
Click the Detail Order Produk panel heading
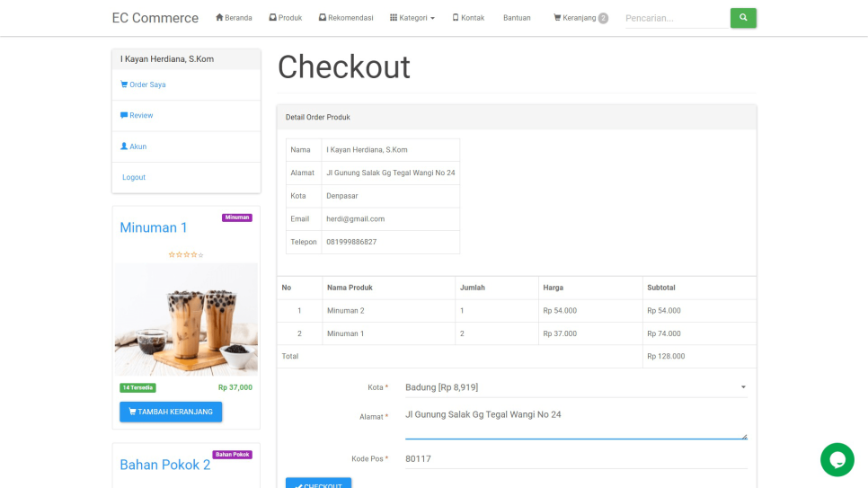pyautogui.click(x=517, y=118)
